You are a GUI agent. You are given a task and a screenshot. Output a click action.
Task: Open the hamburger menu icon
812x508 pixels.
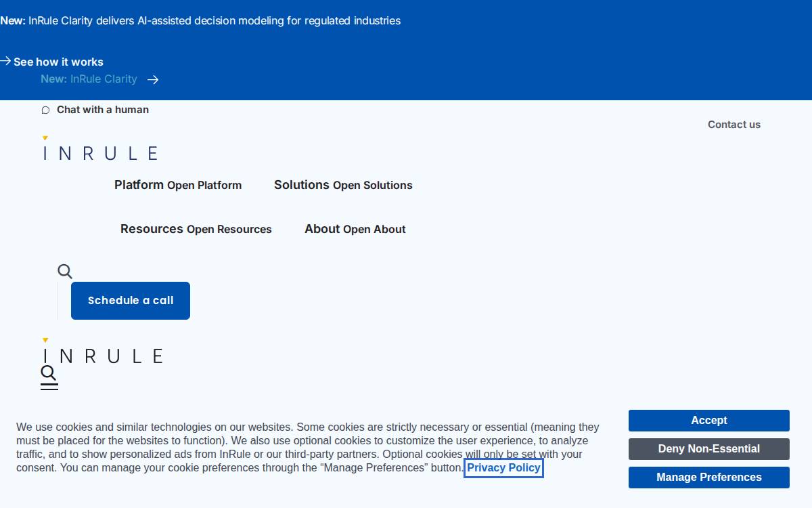(49, 387)
